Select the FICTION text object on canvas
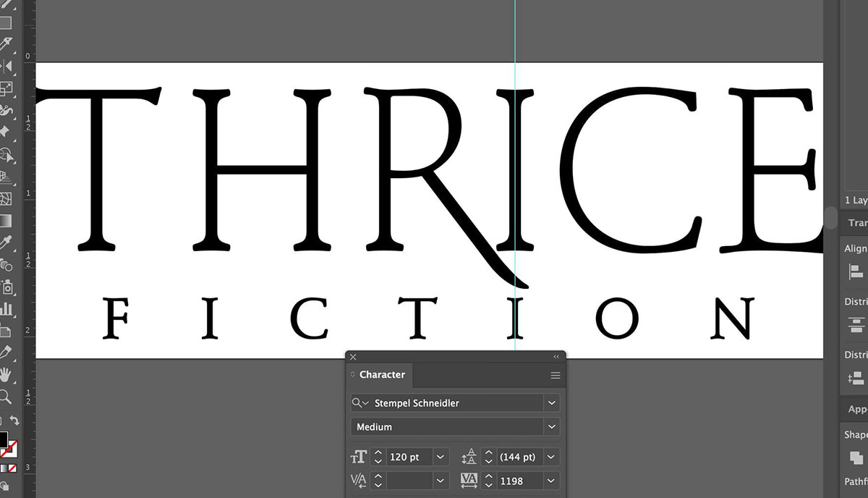 tap(430, 318)
